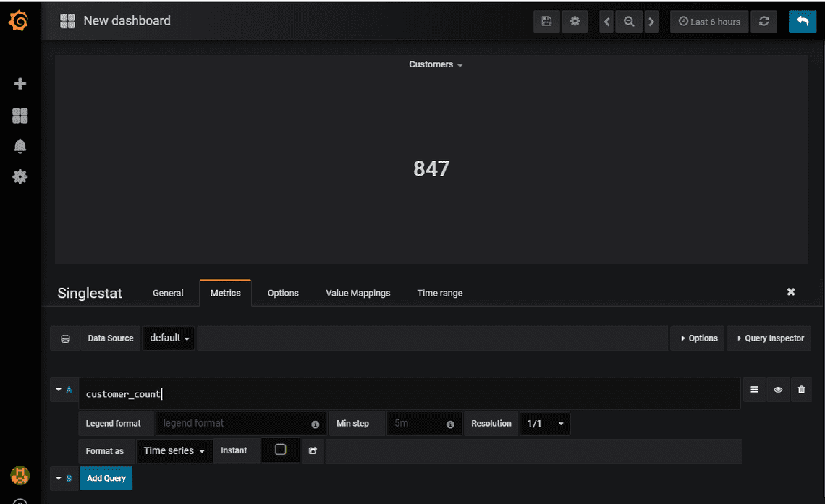Open the Alerting bell in the sidebar
Screen dimensions: 825x504
point(20,146)
